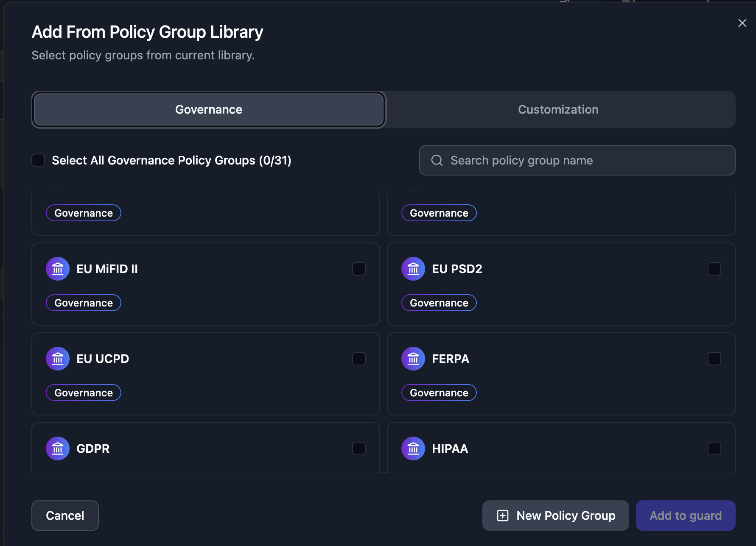
Task: Click the Governance tag under EU PSD2
Action: tap(439, 303)
